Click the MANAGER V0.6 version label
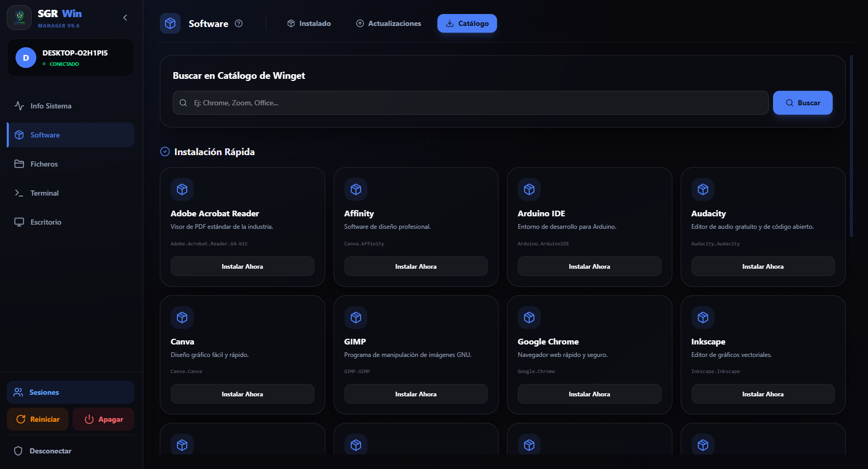The image size is (868, 469). click(x=59, y=25)
